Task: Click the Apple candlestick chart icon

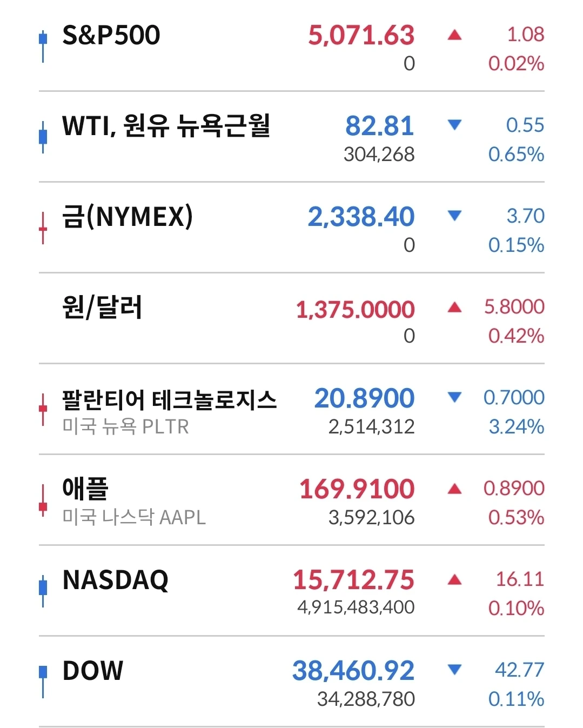Action: point(43,500)
